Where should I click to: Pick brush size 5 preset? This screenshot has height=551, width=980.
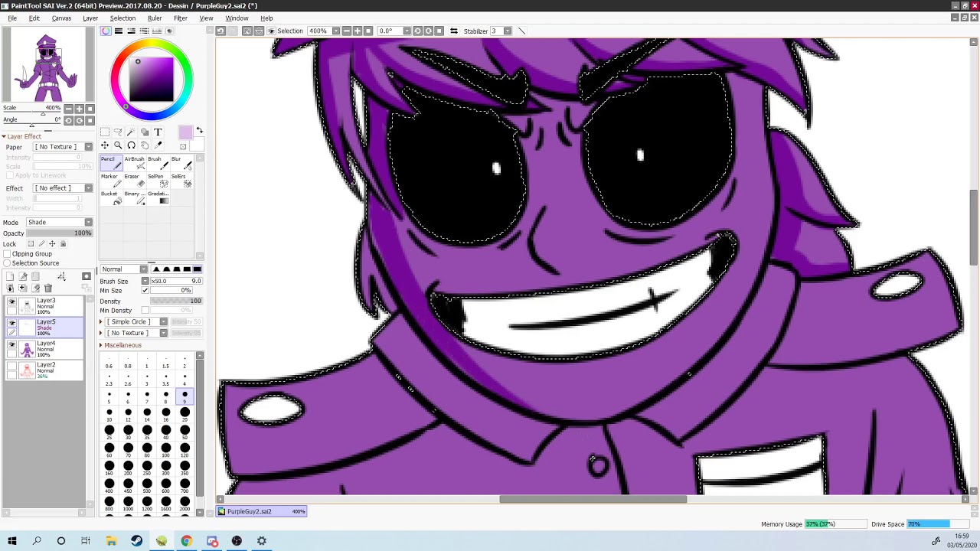[109, 396]
